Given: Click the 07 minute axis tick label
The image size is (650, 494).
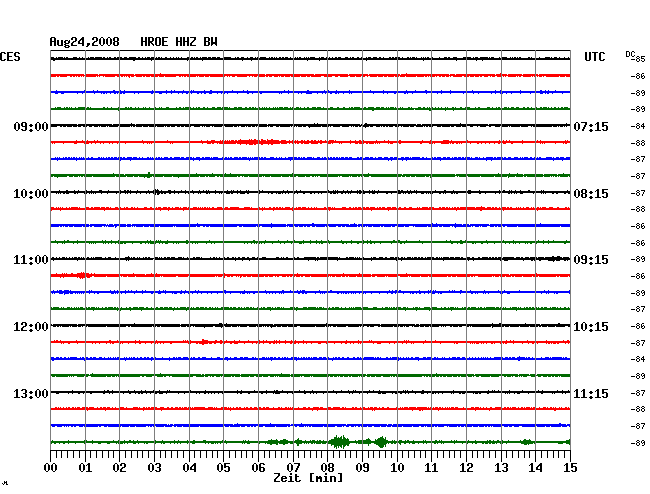Looking at the screenshot, I should [x=293, y=468].
